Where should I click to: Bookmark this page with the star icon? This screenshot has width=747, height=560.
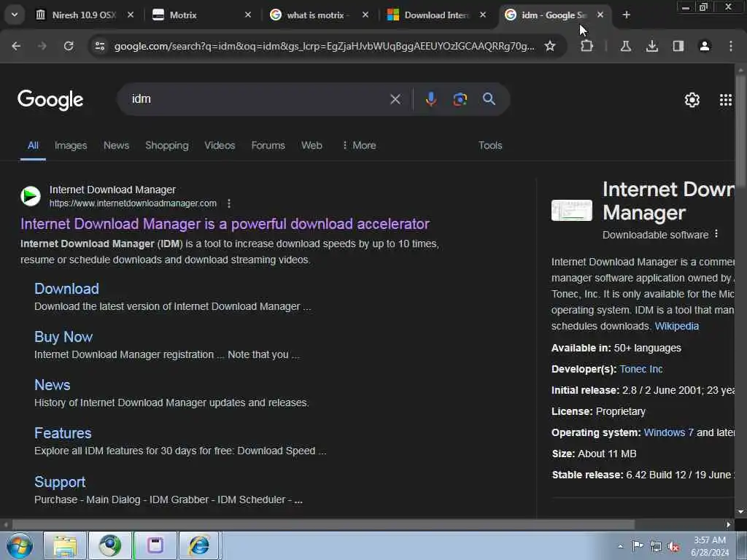[x=550, y=46]
